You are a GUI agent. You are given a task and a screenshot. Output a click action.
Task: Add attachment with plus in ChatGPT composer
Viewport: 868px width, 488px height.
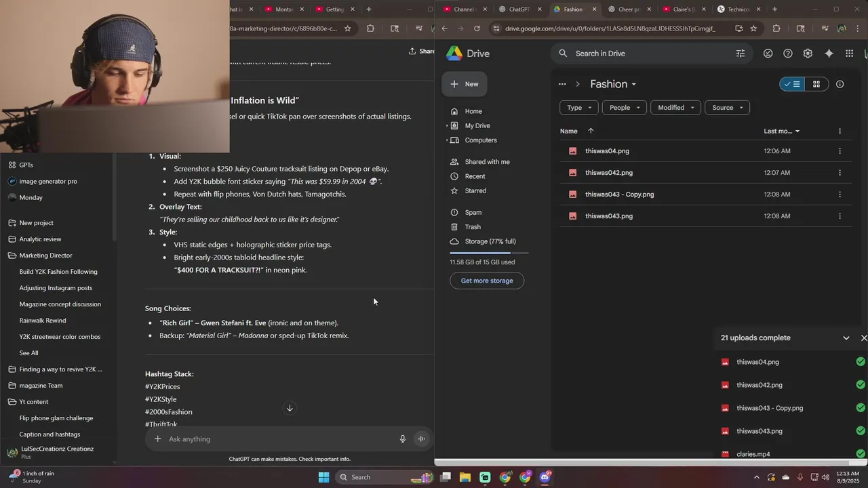pos(157,439)
